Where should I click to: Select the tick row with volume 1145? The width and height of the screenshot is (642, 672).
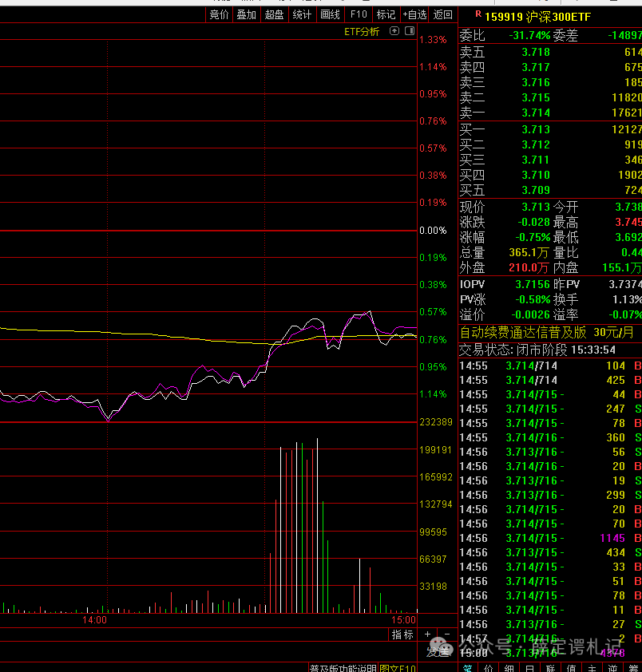coord(550,538)
